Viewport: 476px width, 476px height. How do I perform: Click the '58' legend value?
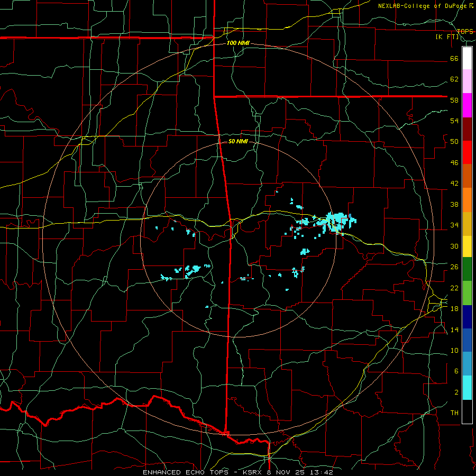(454, 100)
